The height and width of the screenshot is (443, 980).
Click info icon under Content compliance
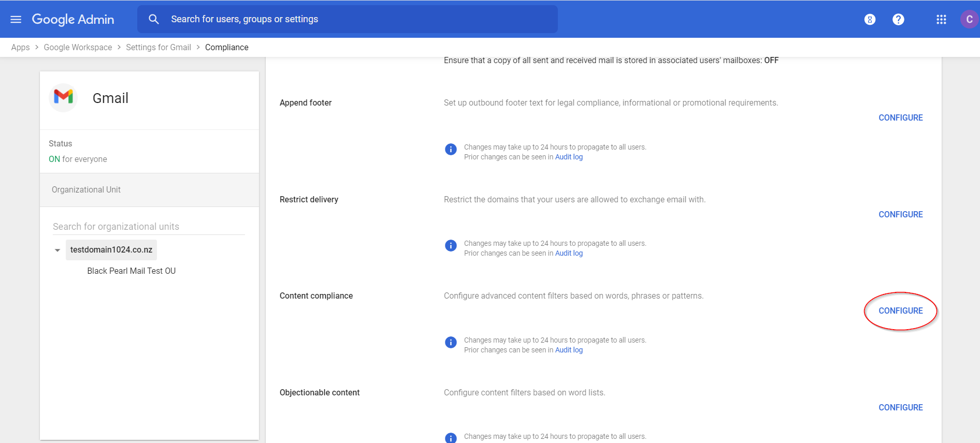pyautogui.click(x=451, y=342)
